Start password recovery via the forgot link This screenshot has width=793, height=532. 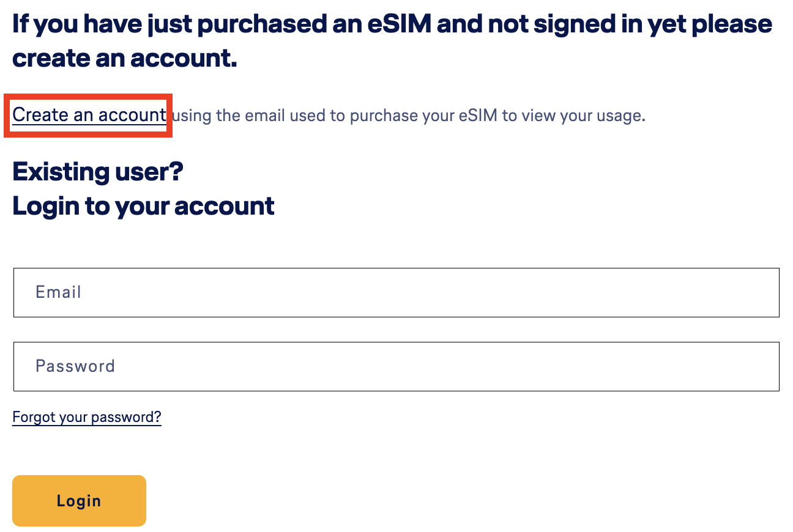(87, 418)
